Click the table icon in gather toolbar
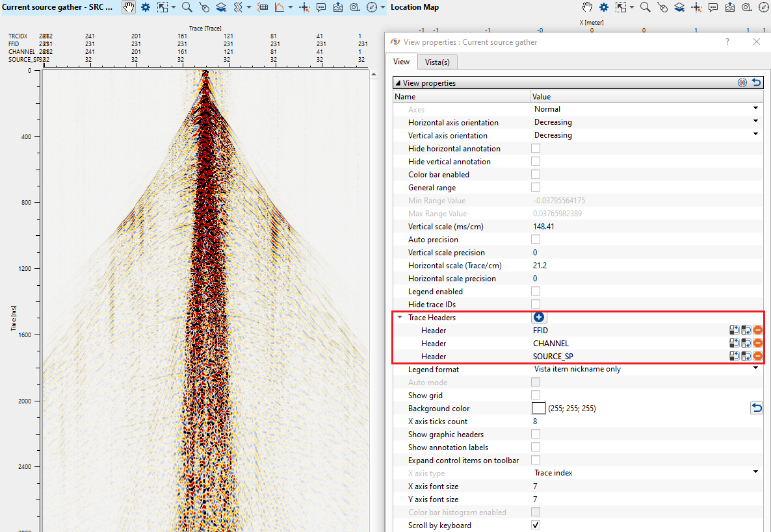Image resolution: width=771 pixels, height=532 pixels. coord(263,7)
